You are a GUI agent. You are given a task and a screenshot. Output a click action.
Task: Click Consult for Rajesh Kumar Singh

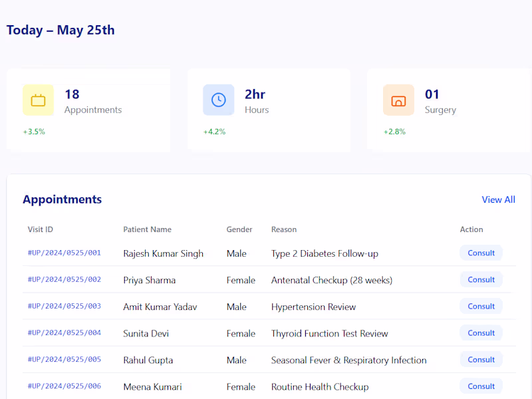481,253
